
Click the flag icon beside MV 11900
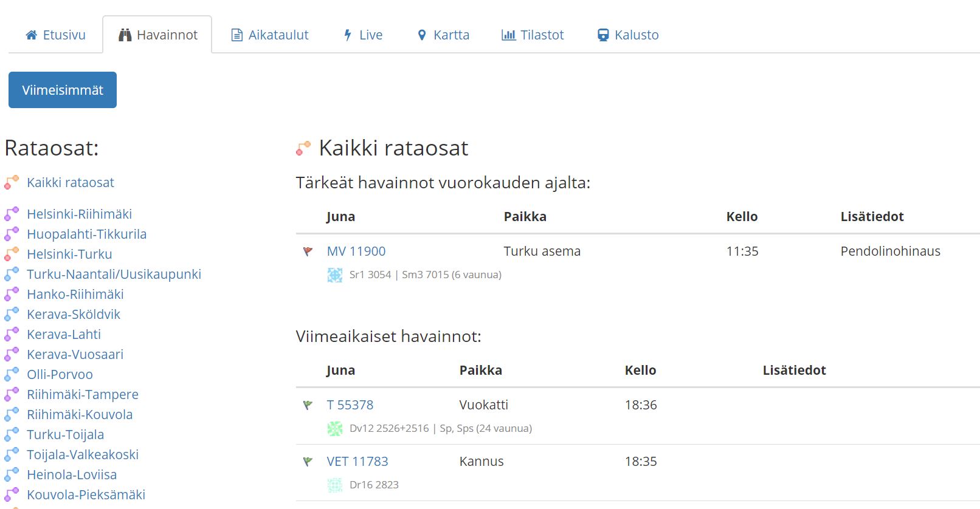[308, 251]
